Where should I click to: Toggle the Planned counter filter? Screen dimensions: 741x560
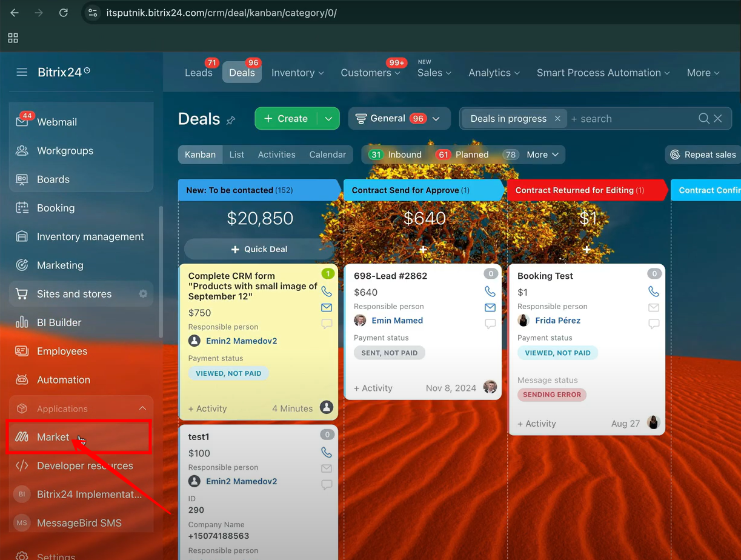point(462,155)
